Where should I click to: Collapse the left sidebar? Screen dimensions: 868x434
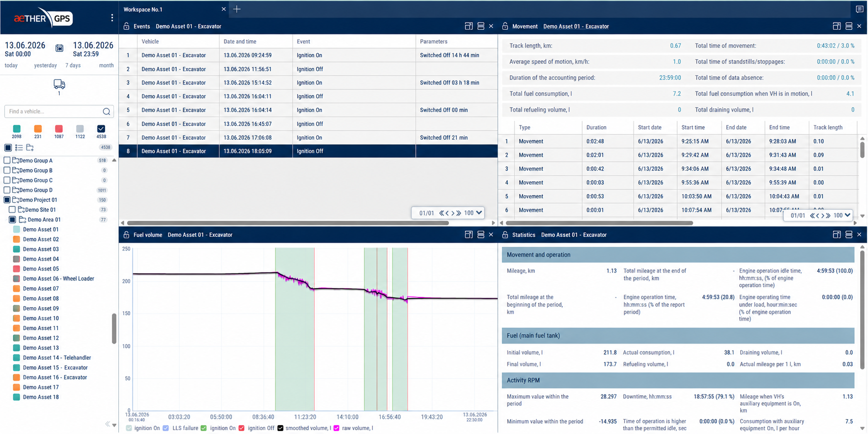tap(107, 424)
